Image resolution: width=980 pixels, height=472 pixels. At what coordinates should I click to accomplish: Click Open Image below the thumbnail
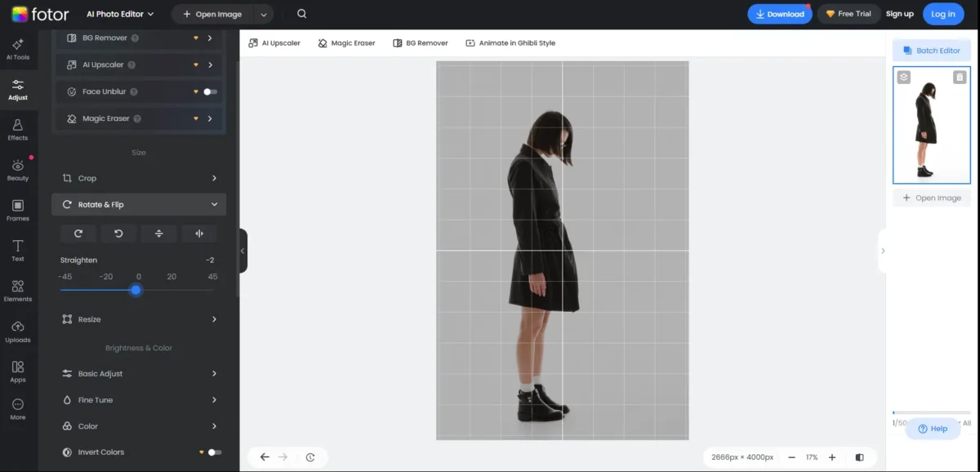coord(932,198)
